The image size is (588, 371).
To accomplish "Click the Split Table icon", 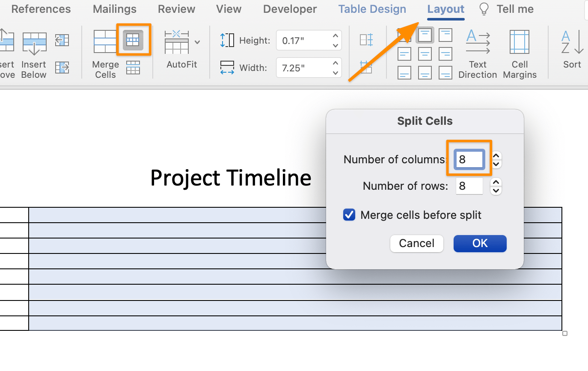I will pos(133,68).
